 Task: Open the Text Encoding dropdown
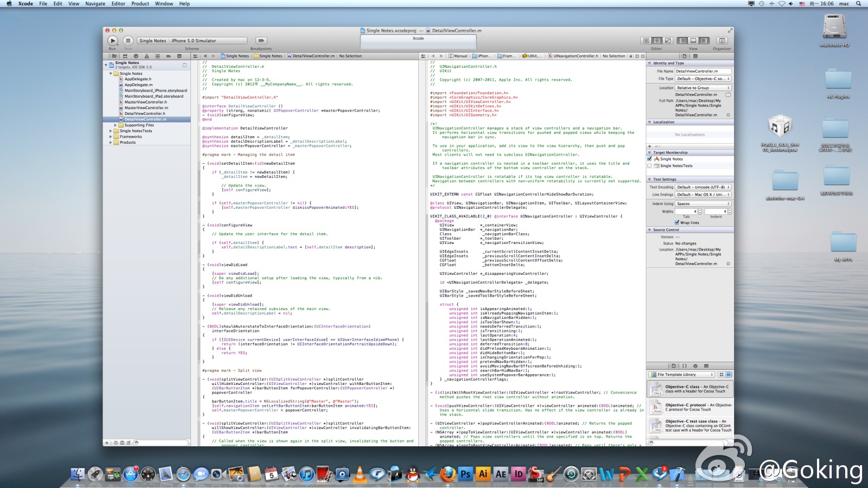703,187
